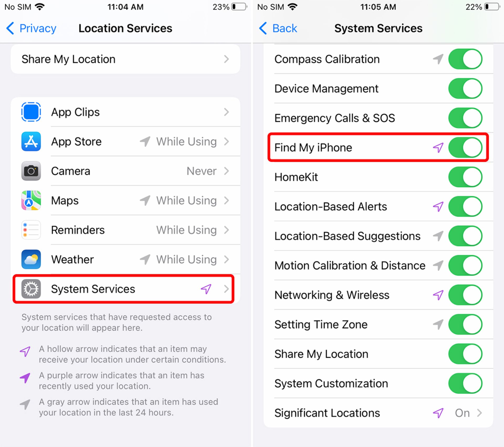Image resolution: width=504 pixels, height=447 pixels.
Task: Open Maps location settings row
Action: (x=125, y=201)
